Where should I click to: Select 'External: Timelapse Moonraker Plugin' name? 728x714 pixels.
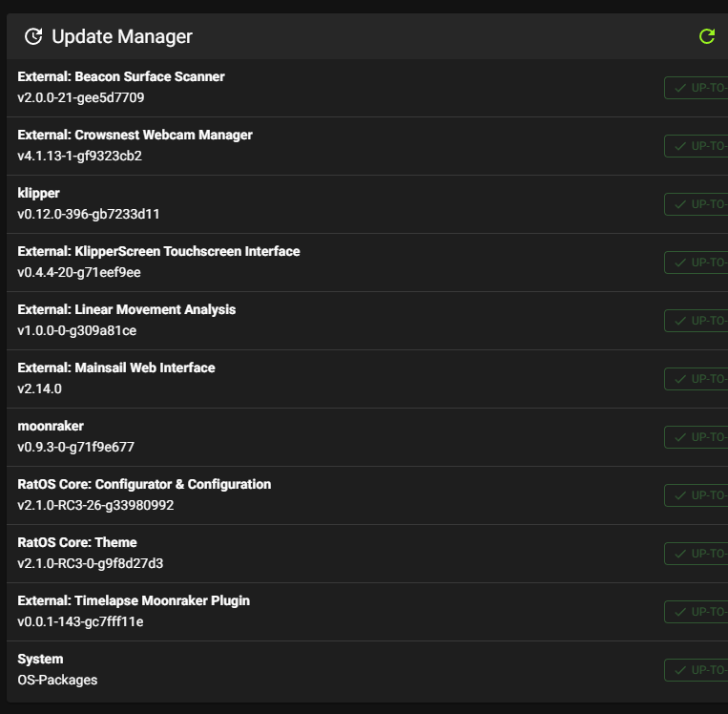(x=134, y=600)
